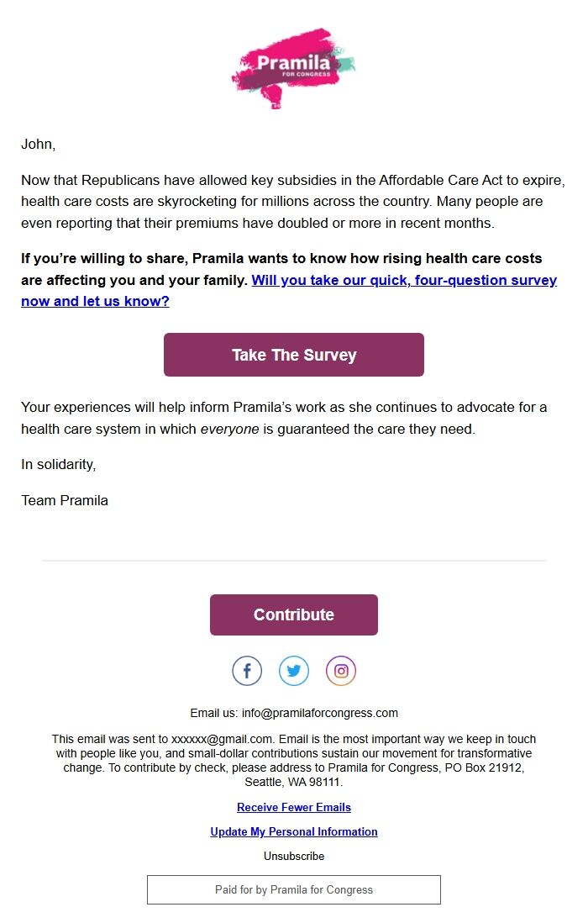Click the Paid for by Pramila for Congress box
The width and height of the screenshot is (588, 923).
point(293,889)
